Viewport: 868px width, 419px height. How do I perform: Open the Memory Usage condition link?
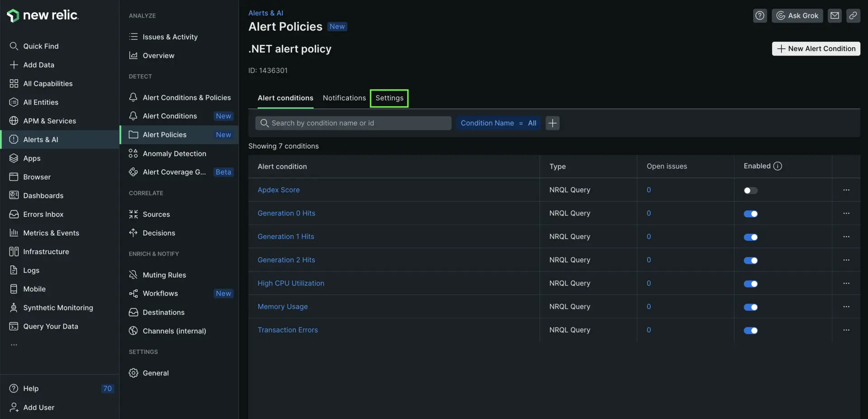283,307
